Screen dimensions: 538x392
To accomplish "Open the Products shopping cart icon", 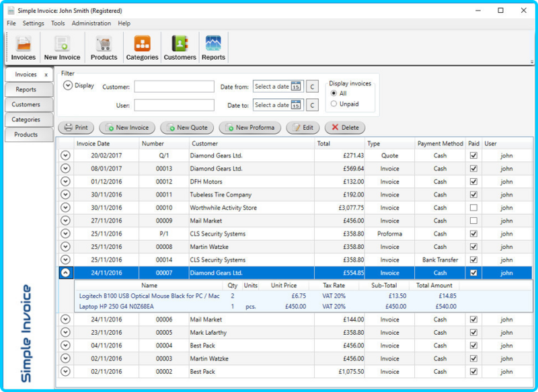I will tap(104, 48).
